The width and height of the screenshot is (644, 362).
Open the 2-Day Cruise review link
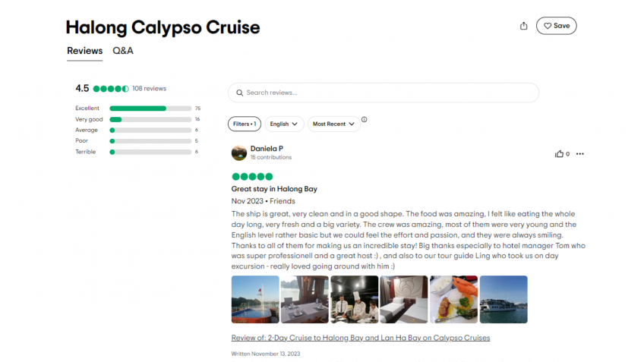(x=360, y=338)
